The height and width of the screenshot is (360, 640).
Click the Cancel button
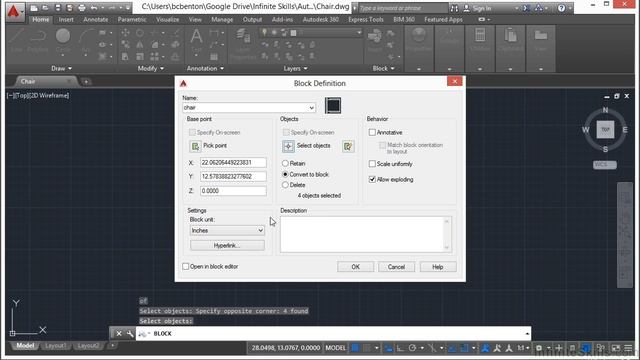click(396, 267)
